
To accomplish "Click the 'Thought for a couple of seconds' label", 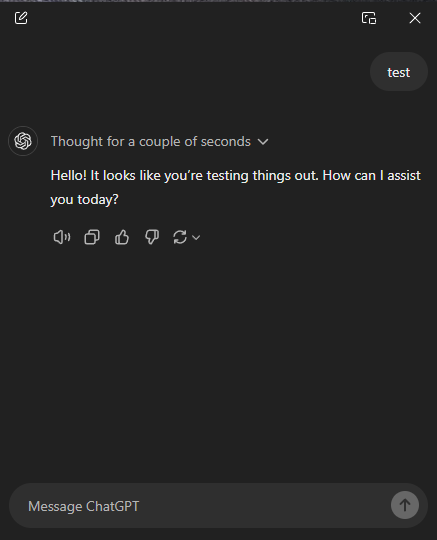I will (x=151, y=142).
